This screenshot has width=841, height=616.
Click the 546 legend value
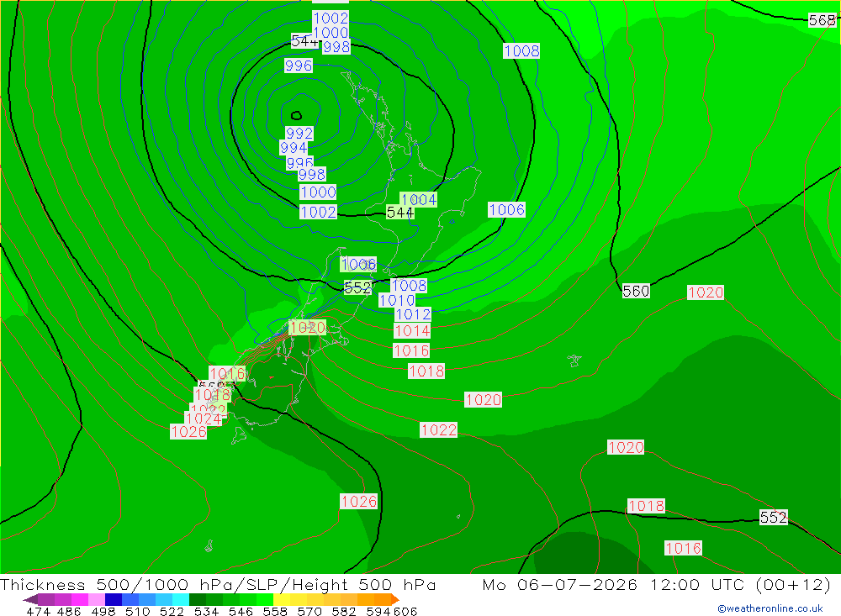[x=241, y=612]
